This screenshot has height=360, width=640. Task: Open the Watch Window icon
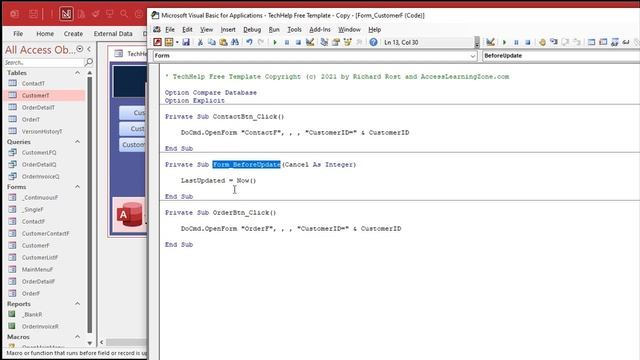coord(614,42)
